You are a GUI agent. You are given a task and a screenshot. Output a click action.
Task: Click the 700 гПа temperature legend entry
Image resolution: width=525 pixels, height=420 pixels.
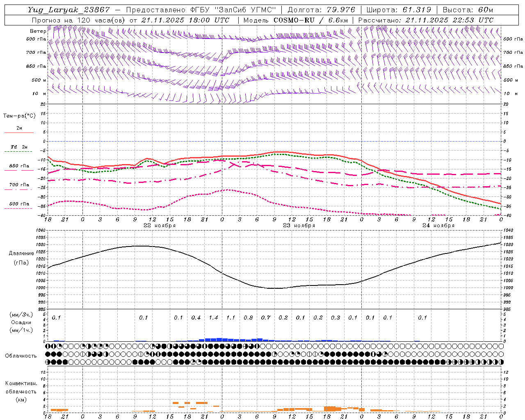(x=19, y=185)
